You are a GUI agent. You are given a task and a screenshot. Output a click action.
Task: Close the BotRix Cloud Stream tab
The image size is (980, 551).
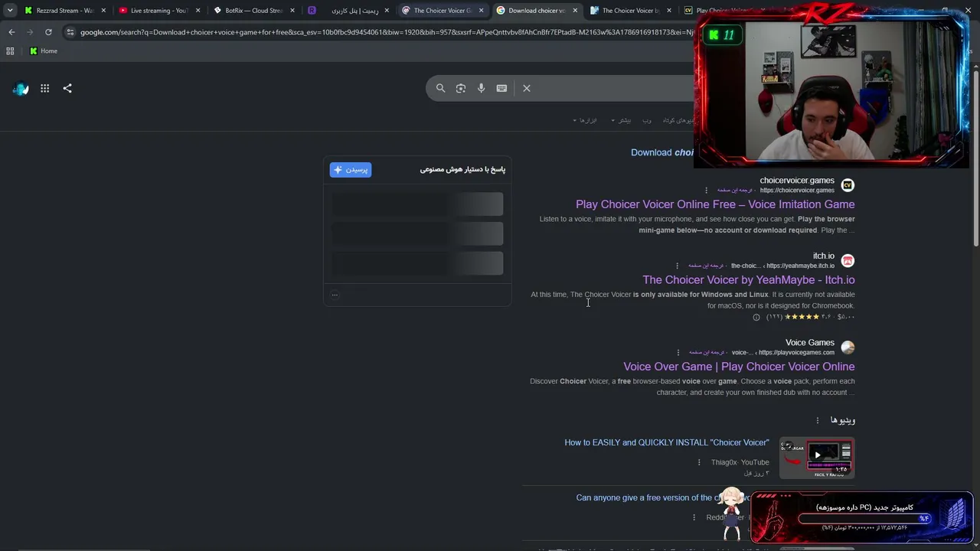pyautogui.click(x=292, y=11)
